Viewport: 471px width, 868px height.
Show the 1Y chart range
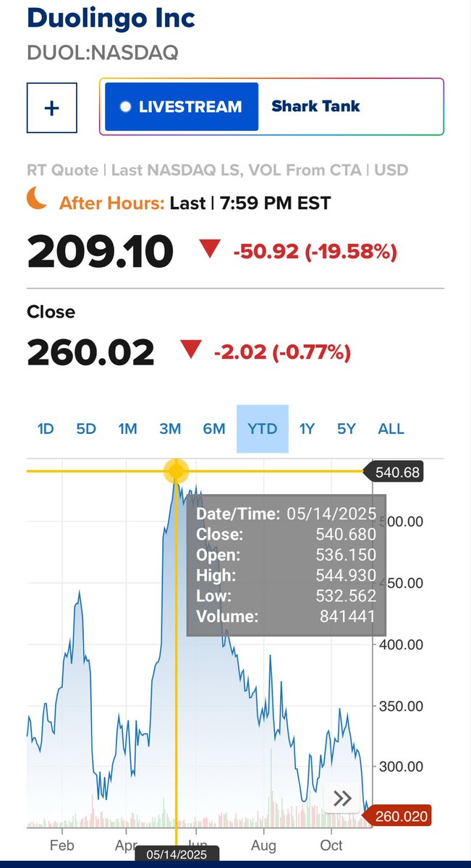[307, 429]
